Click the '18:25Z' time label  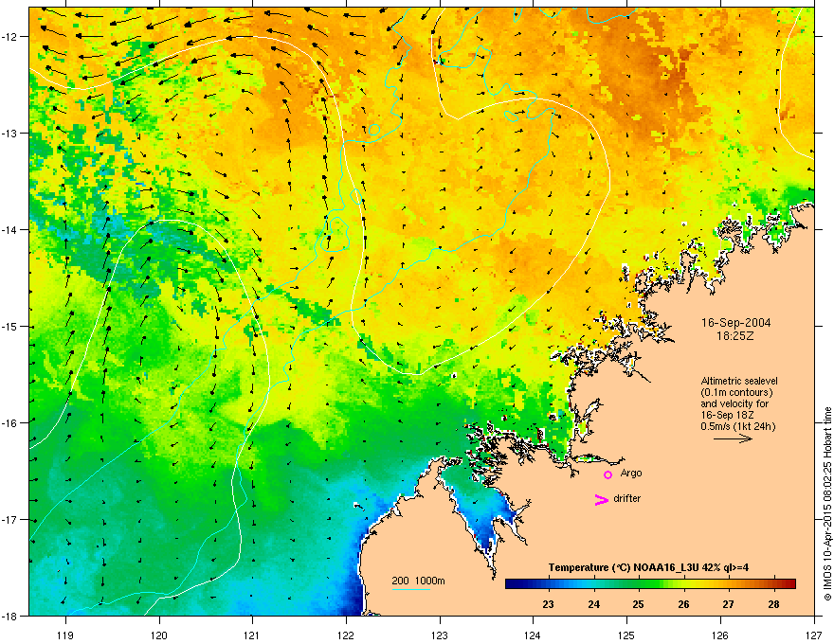tap(735, 336)
